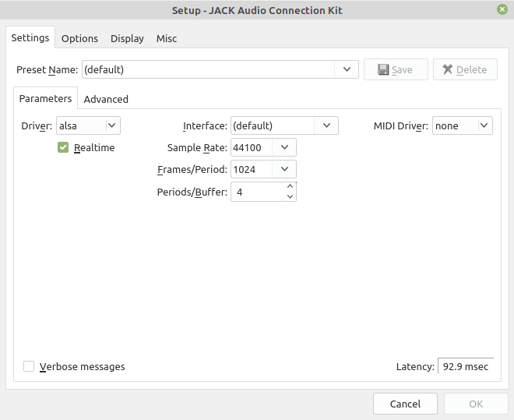Expand the Preset Name dropdown arrow

(347, 69)
